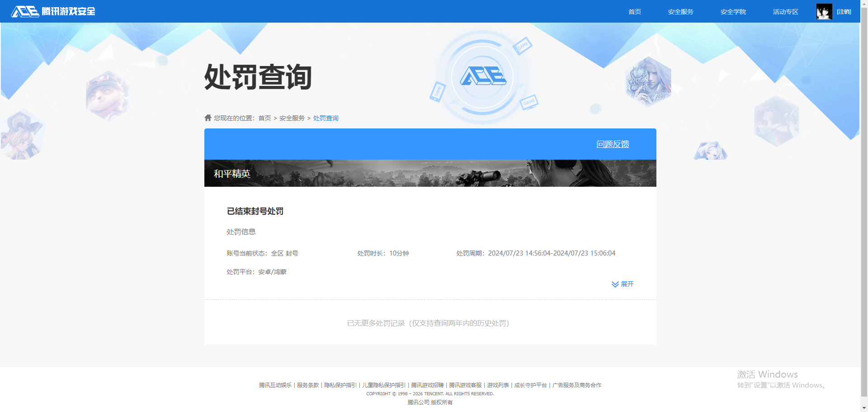Viewport: 868px width, 412px height.
Task: Click the user avatar in the top bar
Action: point(824,11)
